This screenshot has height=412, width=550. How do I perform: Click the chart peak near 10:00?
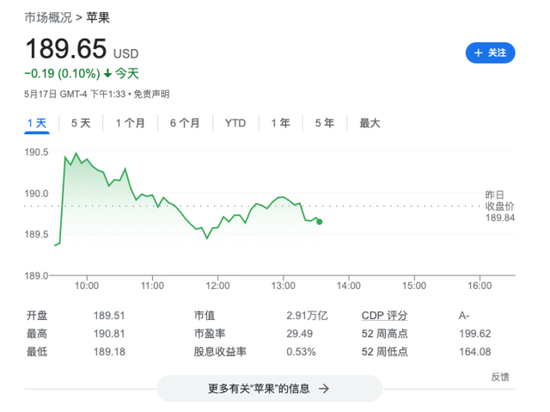tap(76, 153)
